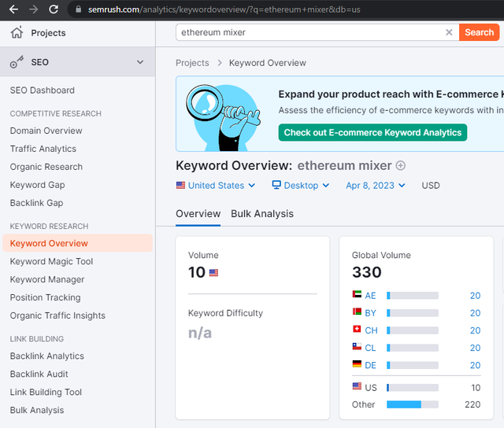Screen dimensions: 504x428
Task: Open Backlink Analytics in sidebar
Action: point(47,356)
